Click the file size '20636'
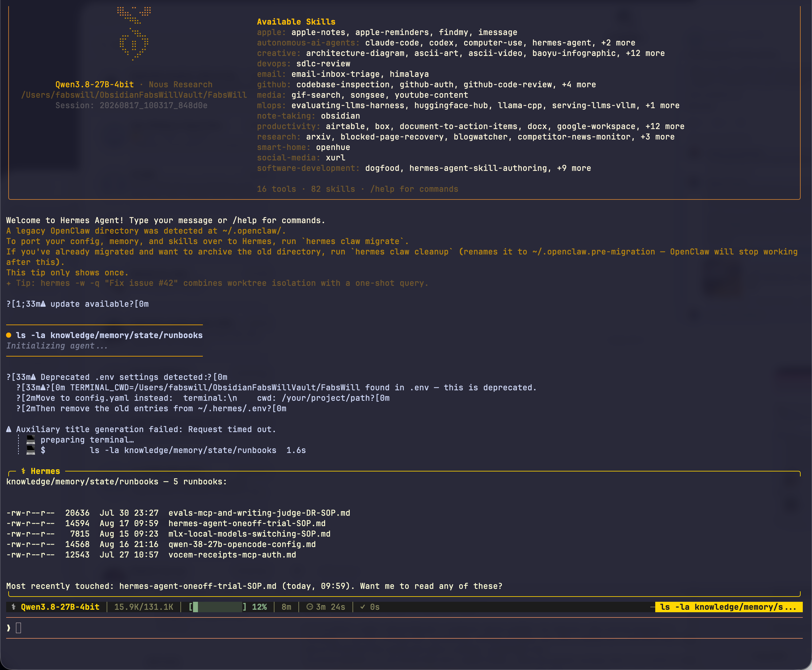This screenshot has height=670, width=812. pos(77,513)
